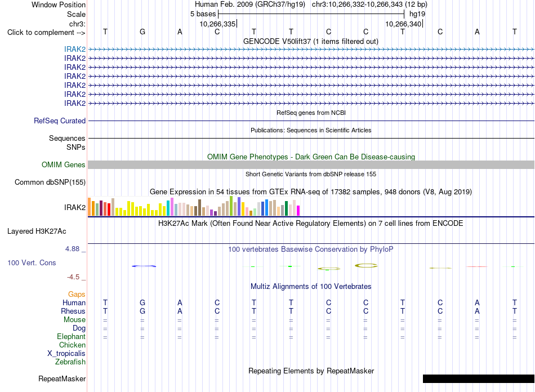The height and width of the screenshot is (392, 535).
Task: Click the Dog species label
Action: [x=79, y=328]
